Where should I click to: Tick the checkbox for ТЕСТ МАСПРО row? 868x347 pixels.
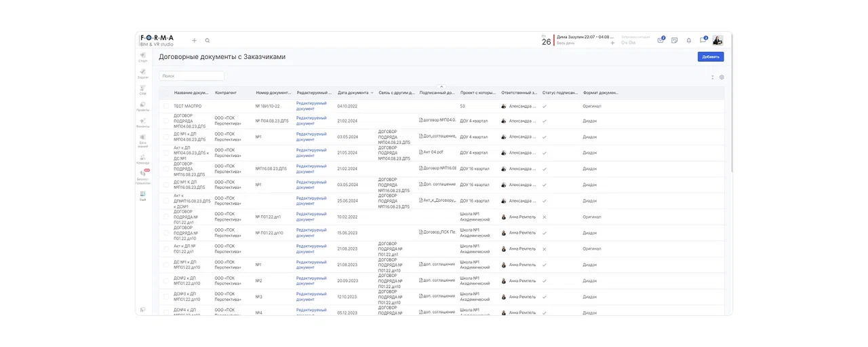pyautogui.click(x=166, y=107)
